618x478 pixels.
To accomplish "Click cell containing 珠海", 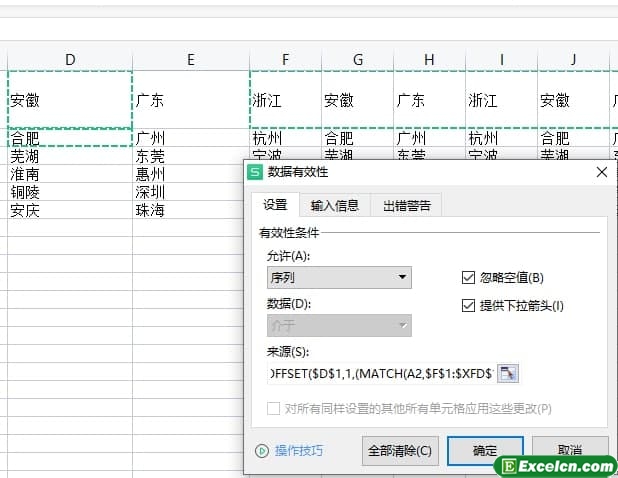I will [x=151, y=211].
